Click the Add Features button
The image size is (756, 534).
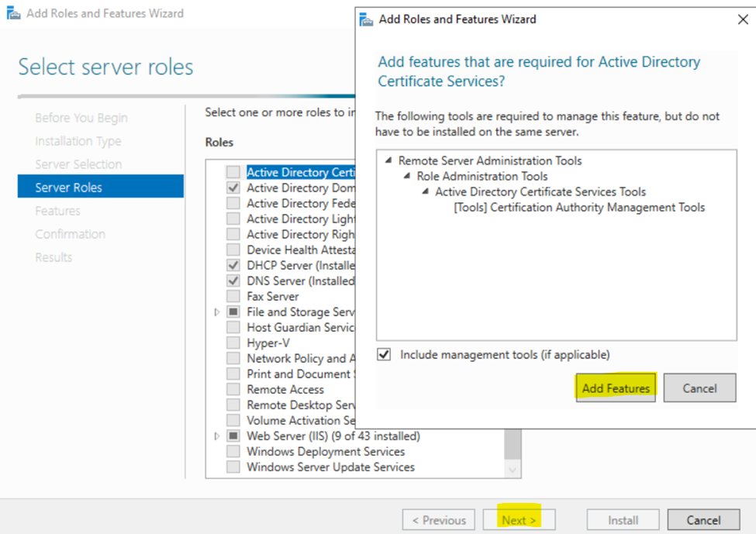coord(615,388)
